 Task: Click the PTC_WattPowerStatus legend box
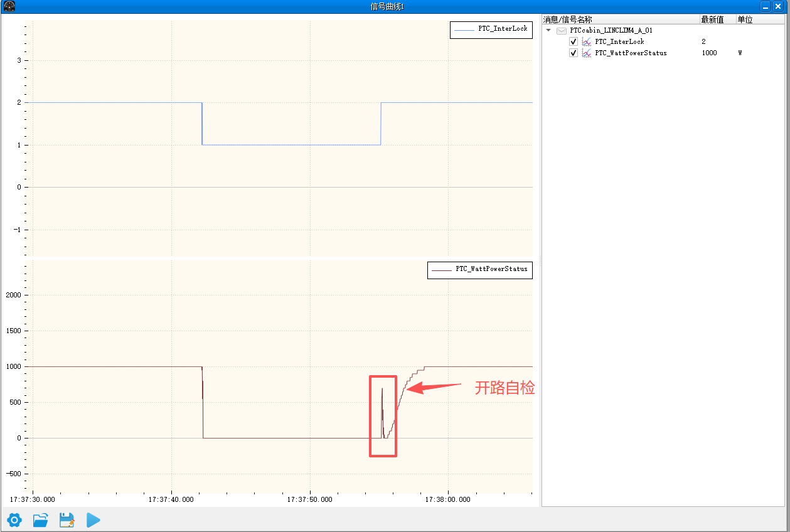pos(480,270)
